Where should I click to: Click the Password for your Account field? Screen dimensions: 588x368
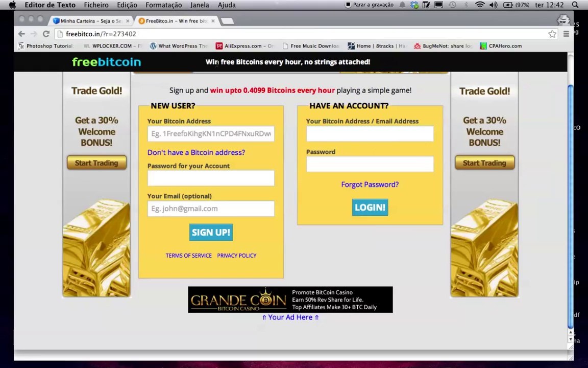[x=211, y=178]
